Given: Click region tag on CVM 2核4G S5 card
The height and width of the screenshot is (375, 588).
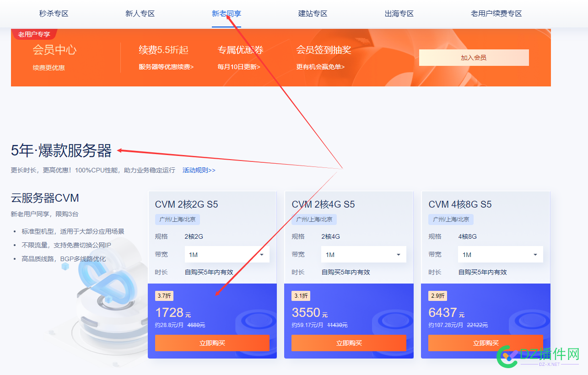Looking at the screenshot, I should (x=314, y=220).
